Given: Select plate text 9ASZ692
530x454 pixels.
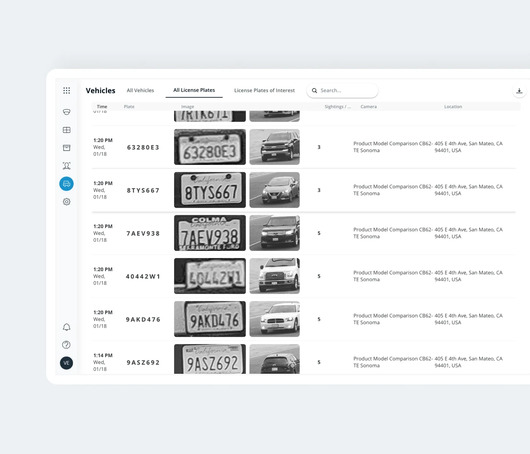Looking at the screenshot, I should (x=143, y=362).
